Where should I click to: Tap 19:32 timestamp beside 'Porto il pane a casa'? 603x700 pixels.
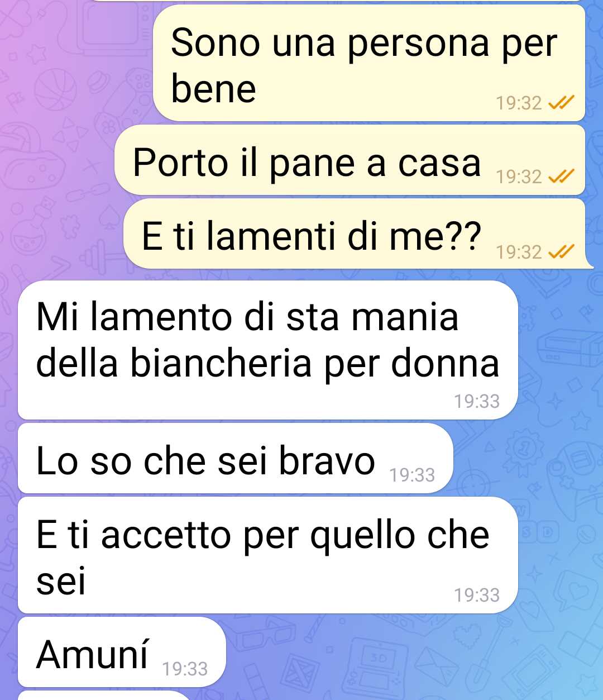coord(519,177)
